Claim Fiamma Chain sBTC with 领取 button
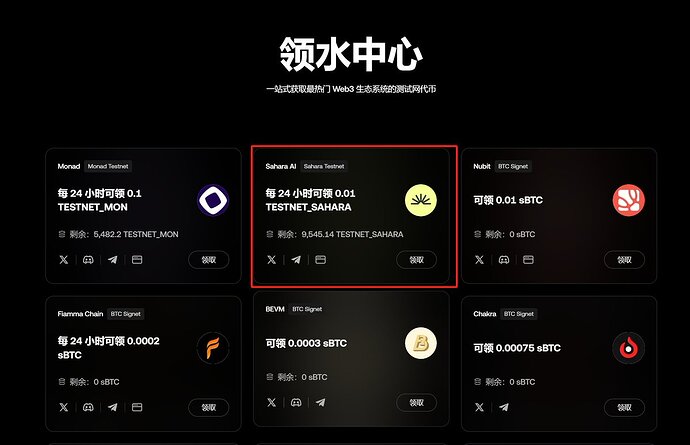The height and width of the screenshot is (445, 690). click(209, 407)
